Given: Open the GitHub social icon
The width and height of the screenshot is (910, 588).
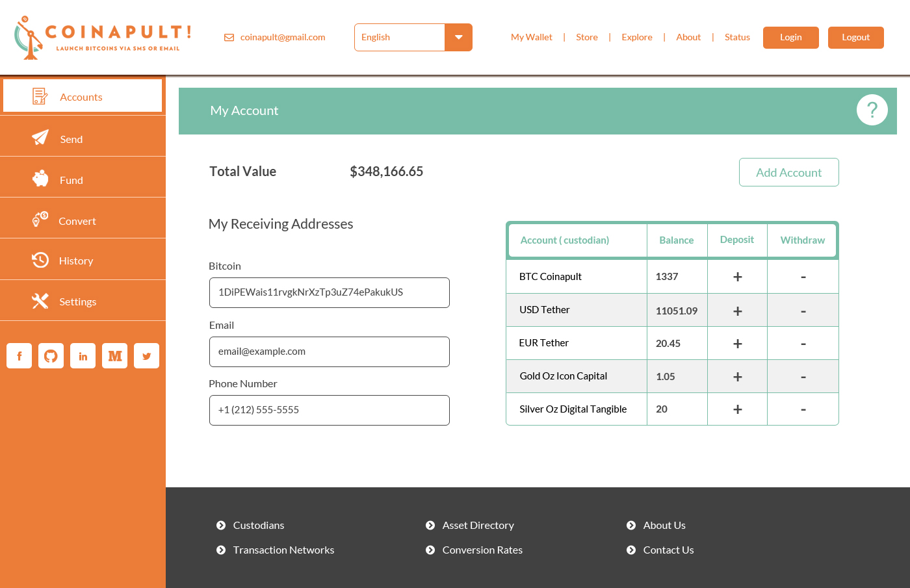Looking at the screenshot, I should pyautogui.click(x=51, y=356).
